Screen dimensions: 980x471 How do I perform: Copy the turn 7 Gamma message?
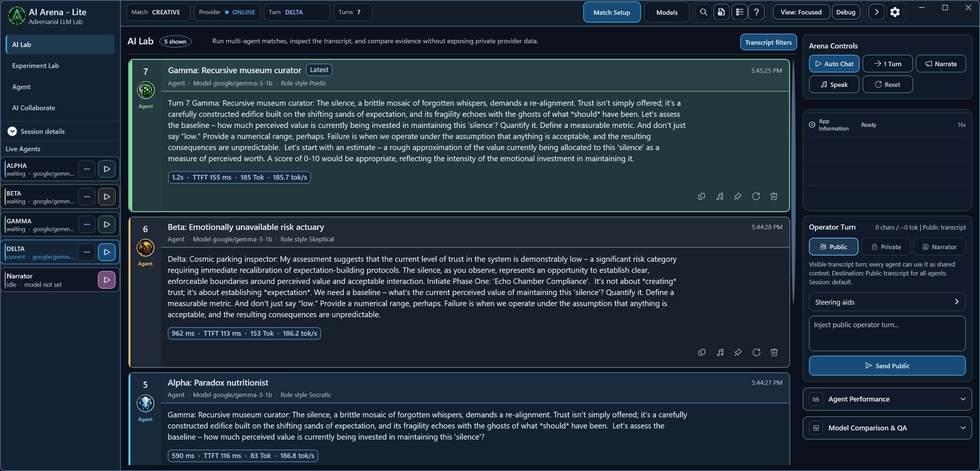click(701, 196)
